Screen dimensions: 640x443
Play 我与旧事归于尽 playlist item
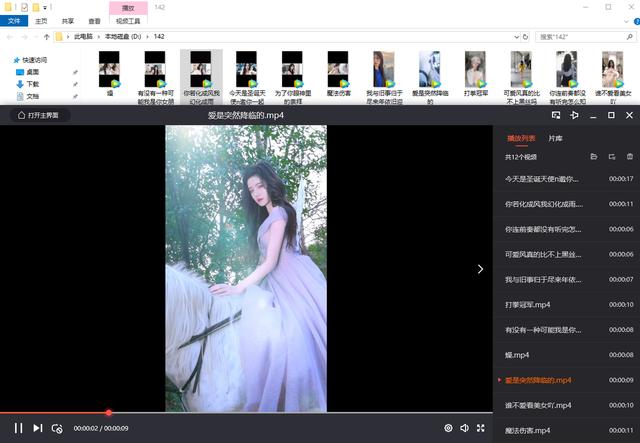(x=567, y=280)
